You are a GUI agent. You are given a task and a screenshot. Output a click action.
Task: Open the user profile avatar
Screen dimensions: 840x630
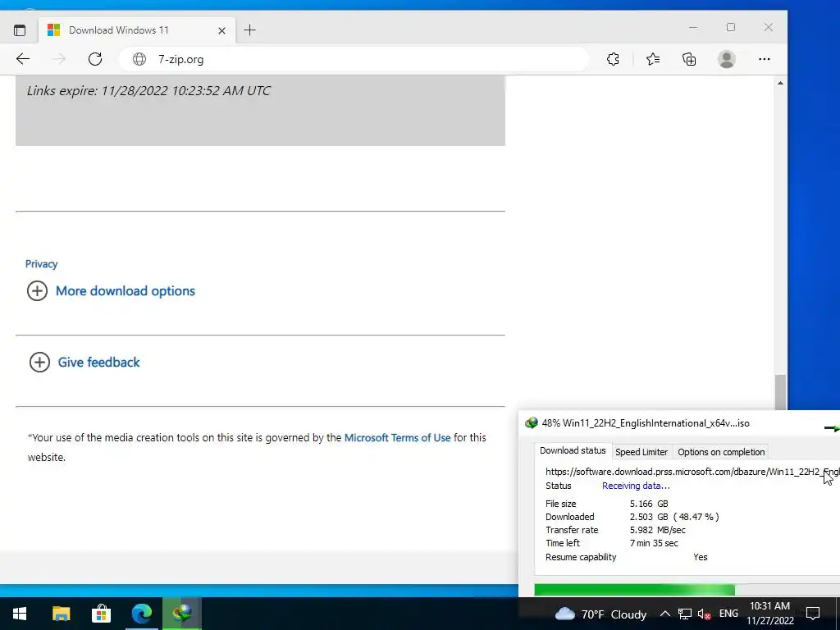[727, 59]
